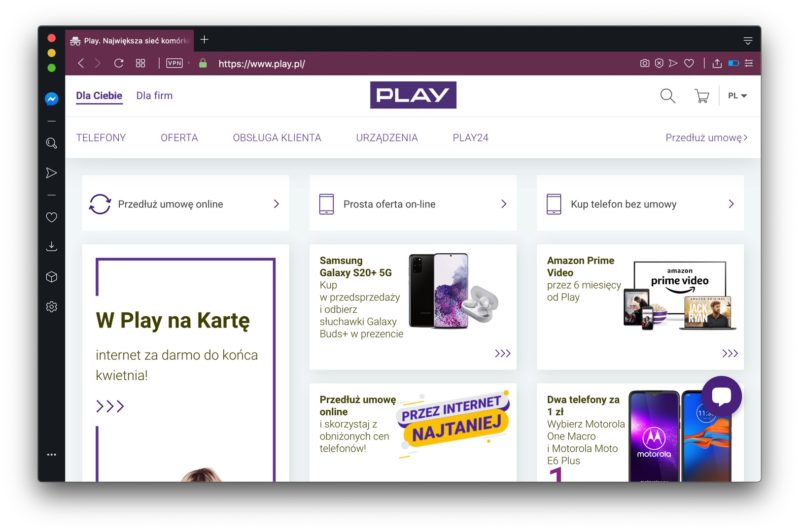This screenshot has width=799, height=532.
Task: Open the PLAY24 menu
Action: click(x=471, y=138)
